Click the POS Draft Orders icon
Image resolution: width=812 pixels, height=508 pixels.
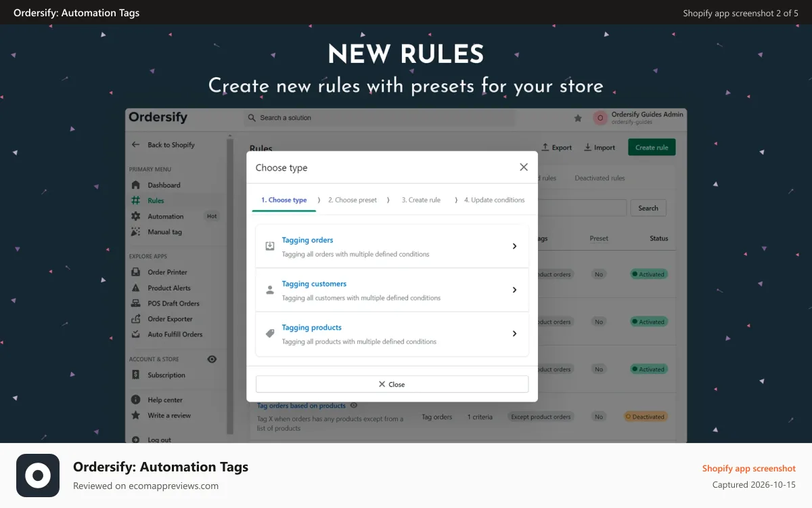coord(135,303)
